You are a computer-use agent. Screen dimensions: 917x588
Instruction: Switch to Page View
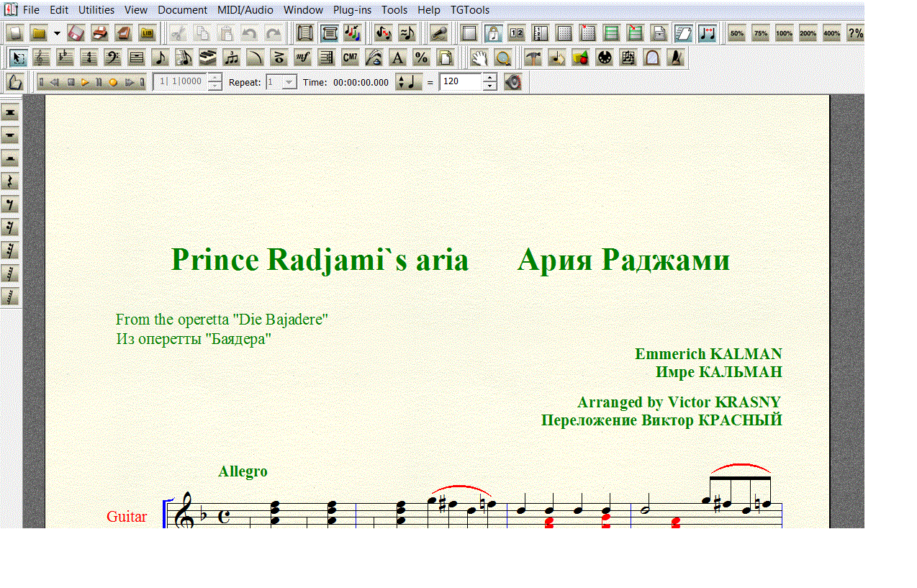[329, 33]
